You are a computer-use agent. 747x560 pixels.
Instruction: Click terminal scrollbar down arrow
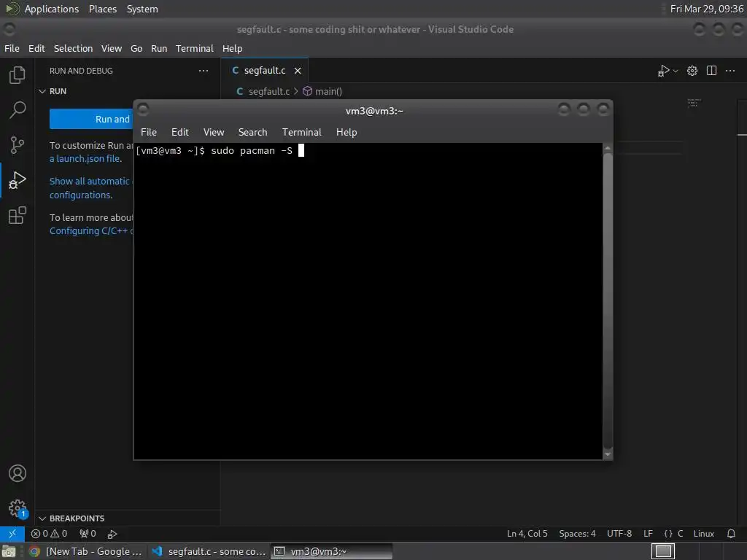pyautogui.click(x=608, y=455)
